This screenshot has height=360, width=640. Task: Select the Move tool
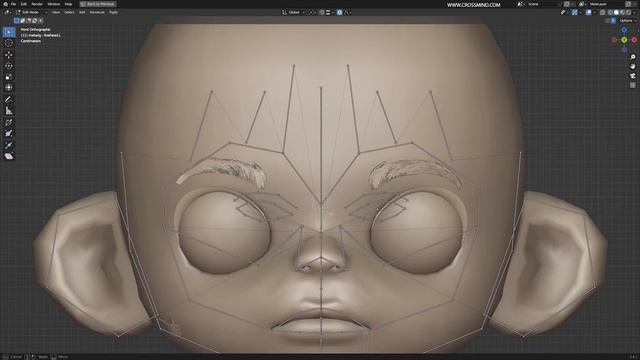[x=9, y=55]
